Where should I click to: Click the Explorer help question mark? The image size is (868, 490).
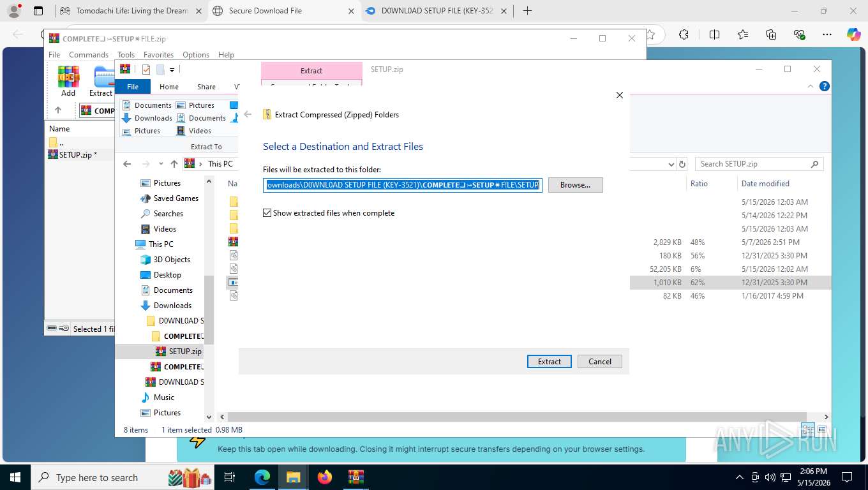coord(825,86)
